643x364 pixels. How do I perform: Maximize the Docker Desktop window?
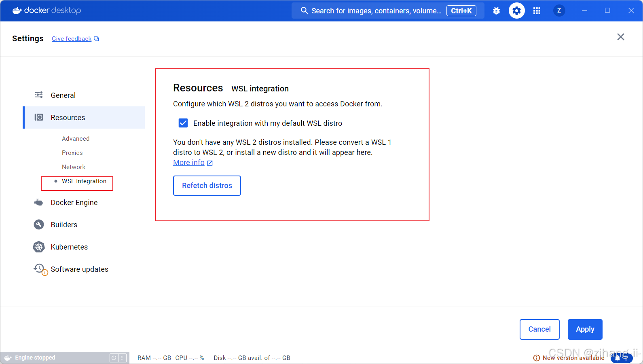[607, 11]
